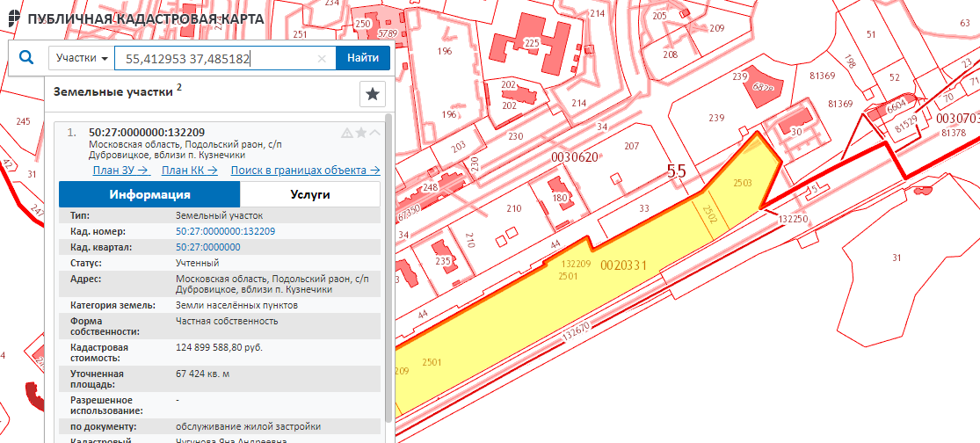Switch to the Услуги tab

[x=309, y=194]
